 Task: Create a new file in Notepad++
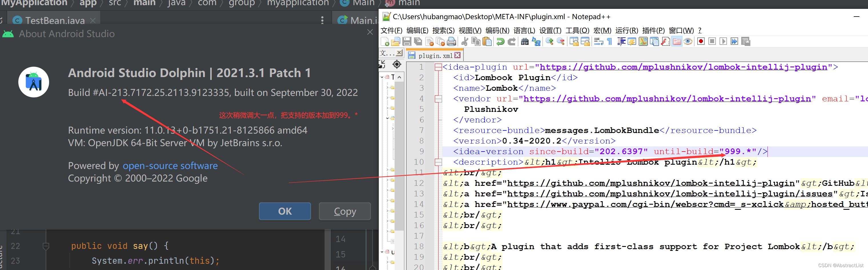pyautogui.click(x=385, y=41)
